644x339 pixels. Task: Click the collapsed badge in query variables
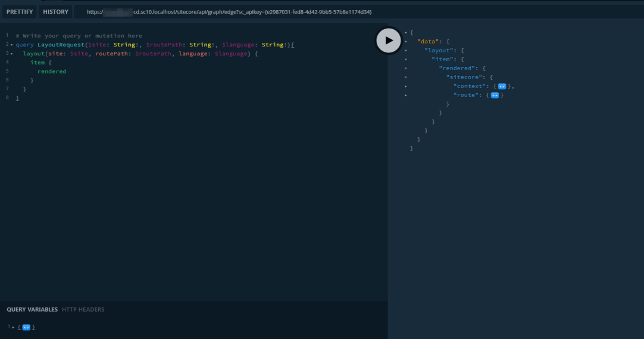tap(26, 328)
